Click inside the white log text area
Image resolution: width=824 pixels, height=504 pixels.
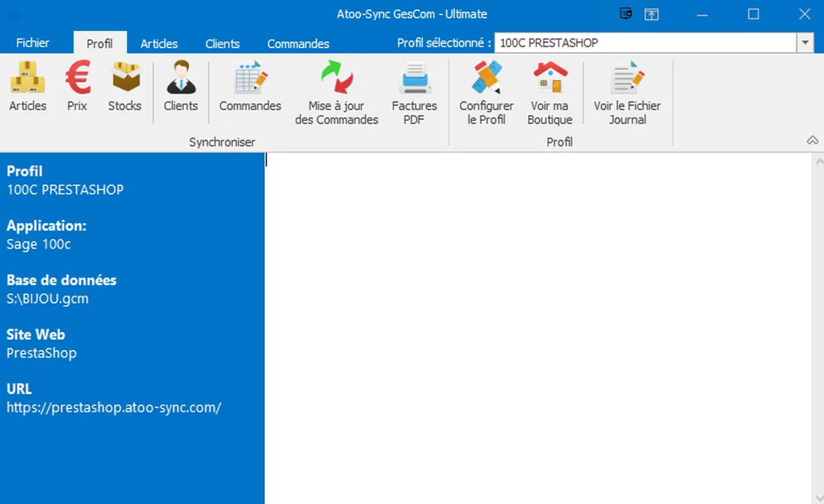(x=538, y=328)
